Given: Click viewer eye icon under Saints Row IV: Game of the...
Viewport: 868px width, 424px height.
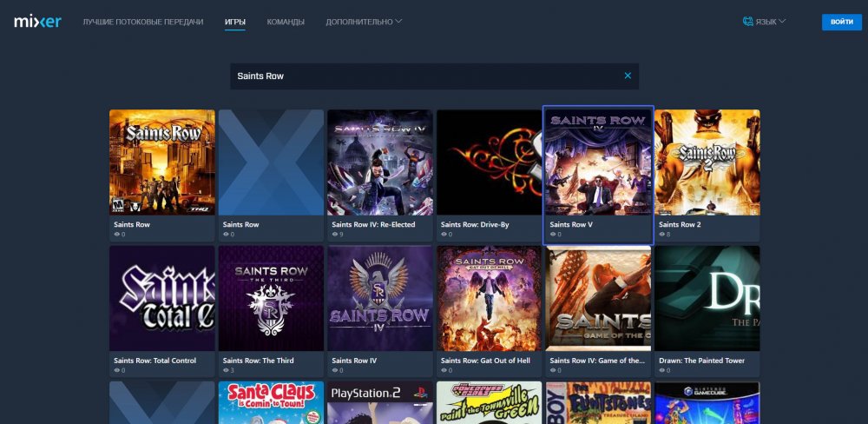Looking at the screenshot, I should click(x=553, y=370).
